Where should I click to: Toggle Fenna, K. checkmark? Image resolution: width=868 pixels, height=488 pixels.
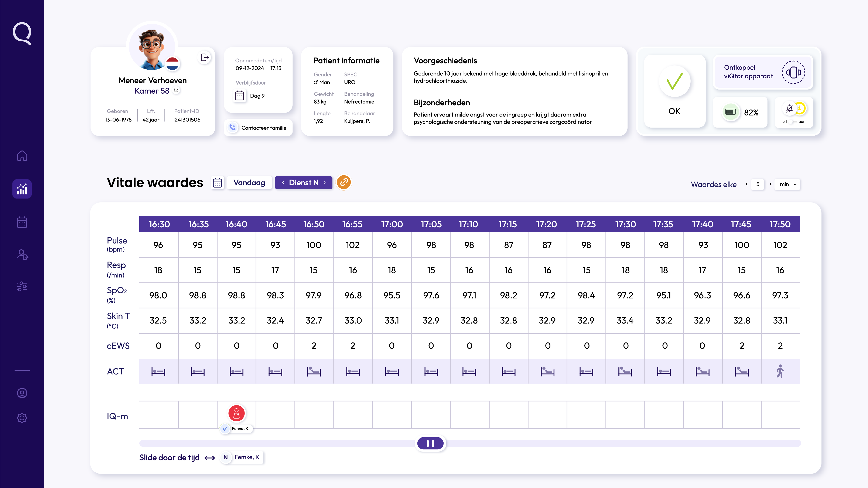tap(225, 428)
